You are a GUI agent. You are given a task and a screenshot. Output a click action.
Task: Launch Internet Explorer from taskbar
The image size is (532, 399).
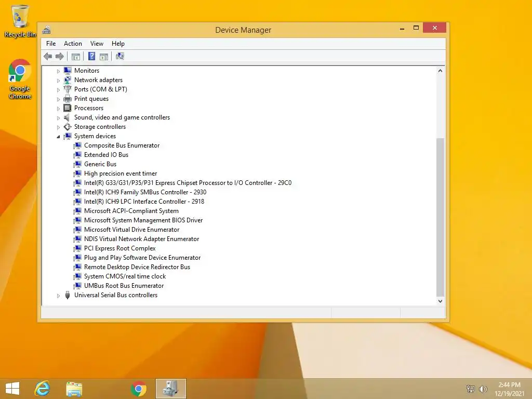click(43, 389)
